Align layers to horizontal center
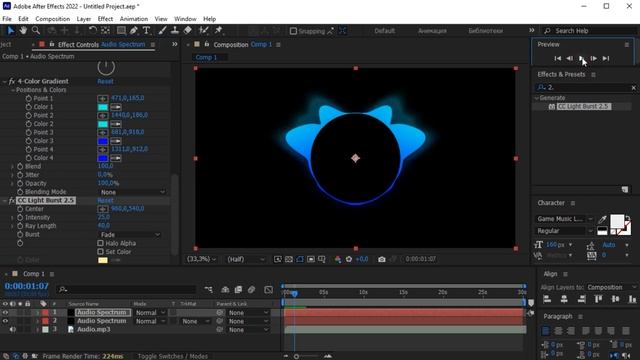The width and height of the screenshot is (640, 360). point(564,299)
